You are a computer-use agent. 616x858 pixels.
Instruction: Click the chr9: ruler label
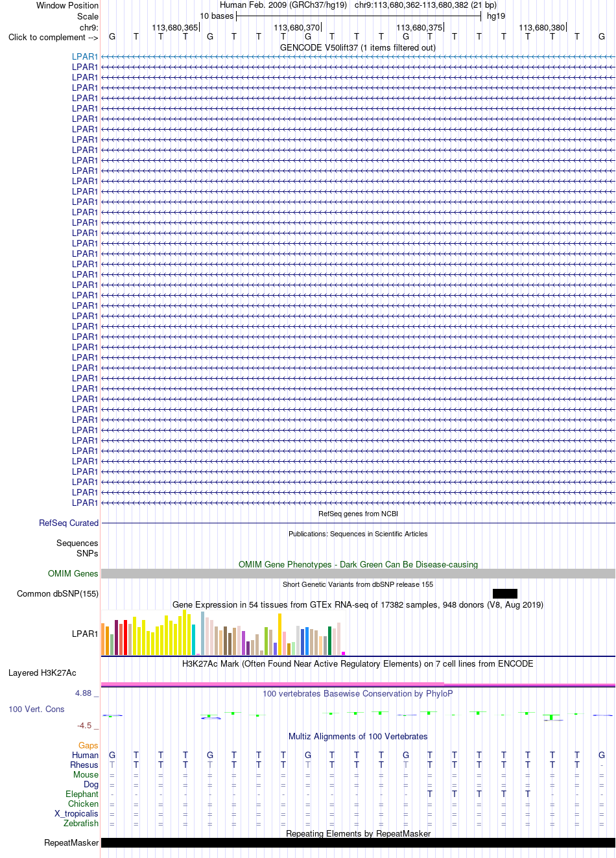[89, 28]
